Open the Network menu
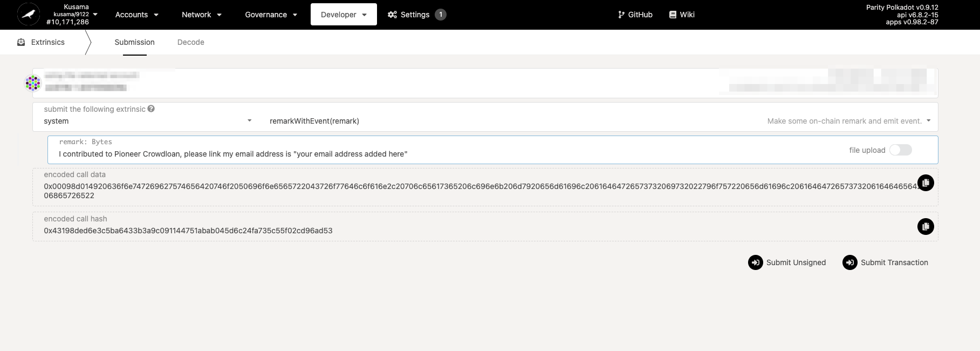980x351 pixels. point(202,15)
